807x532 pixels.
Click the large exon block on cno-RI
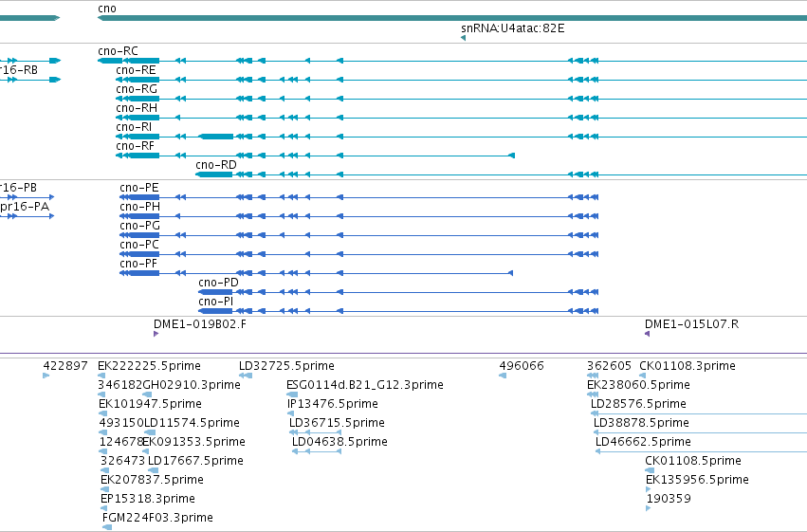(216, 137)
